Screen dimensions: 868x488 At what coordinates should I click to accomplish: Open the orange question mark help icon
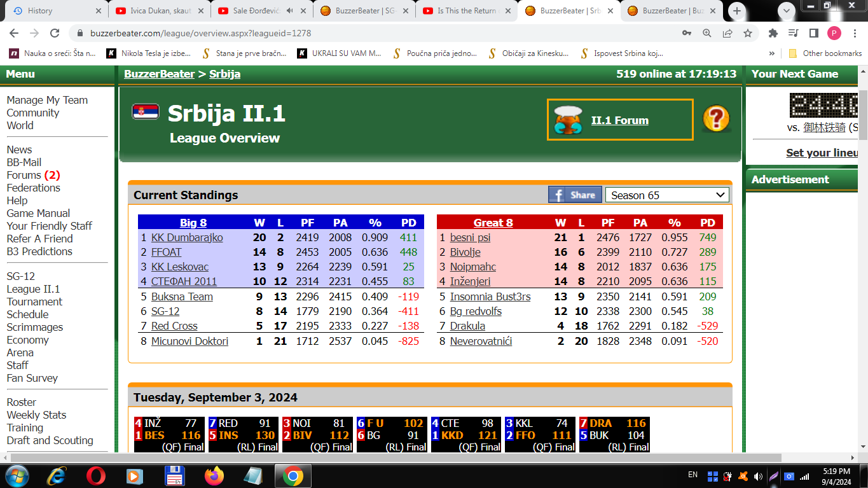pos(716,119)
